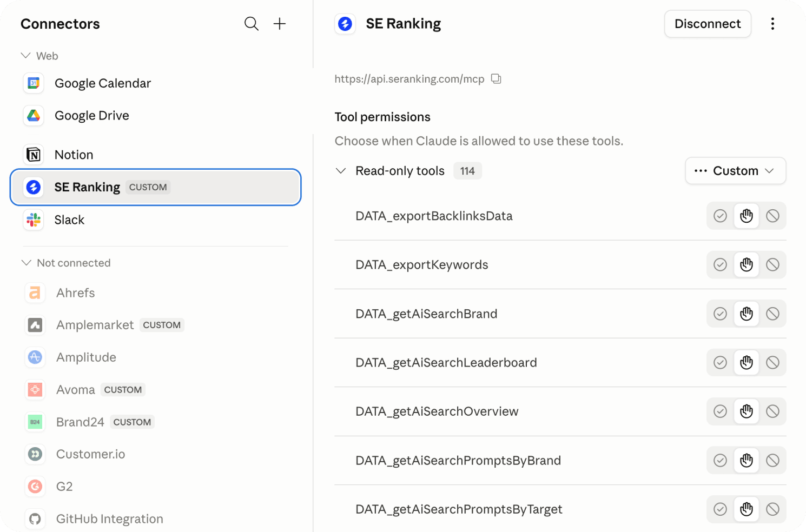Block DATA_getAiSearchLeaderboard tool

(x=773, y=362)
